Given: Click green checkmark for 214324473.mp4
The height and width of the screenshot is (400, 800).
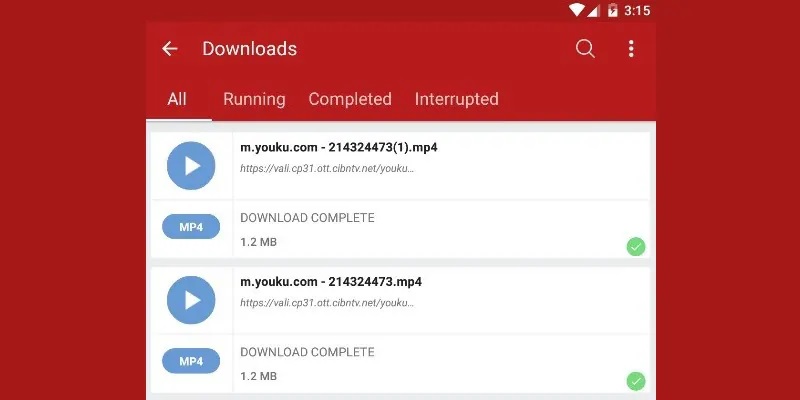Looking at the screenshot, I should pyautogui.click(x=636, y=381).
